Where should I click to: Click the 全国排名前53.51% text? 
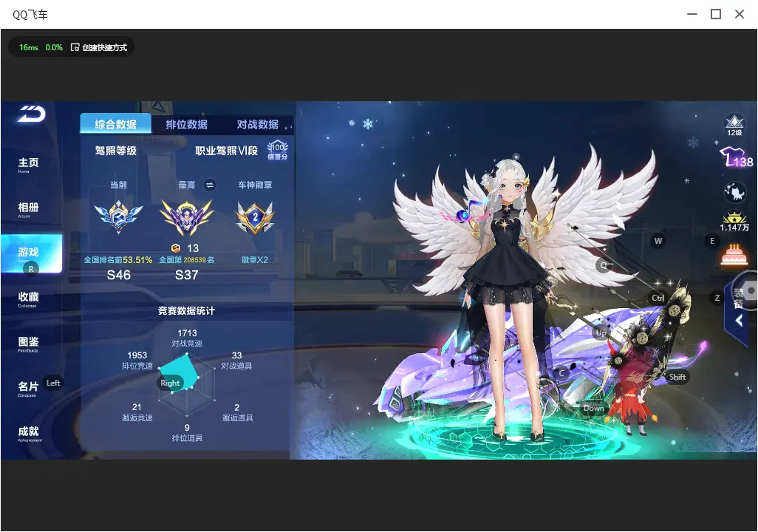118,259
